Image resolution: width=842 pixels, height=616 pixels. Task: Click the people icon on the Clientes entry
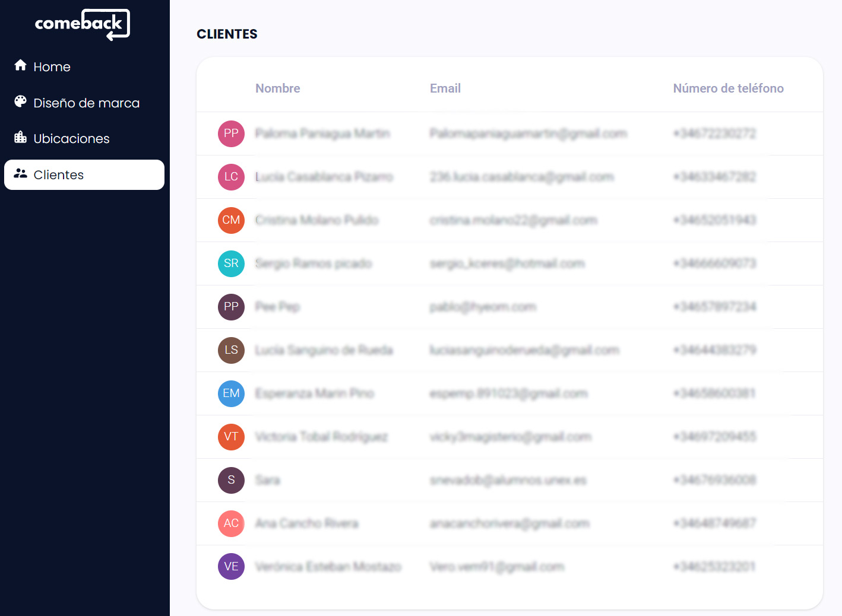coord(21,173)
